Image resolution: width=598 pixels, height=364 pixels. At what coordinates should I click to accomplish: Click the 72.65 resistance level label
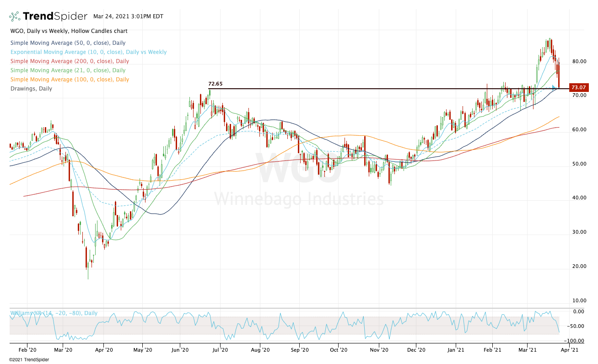(x=215, y=84)
